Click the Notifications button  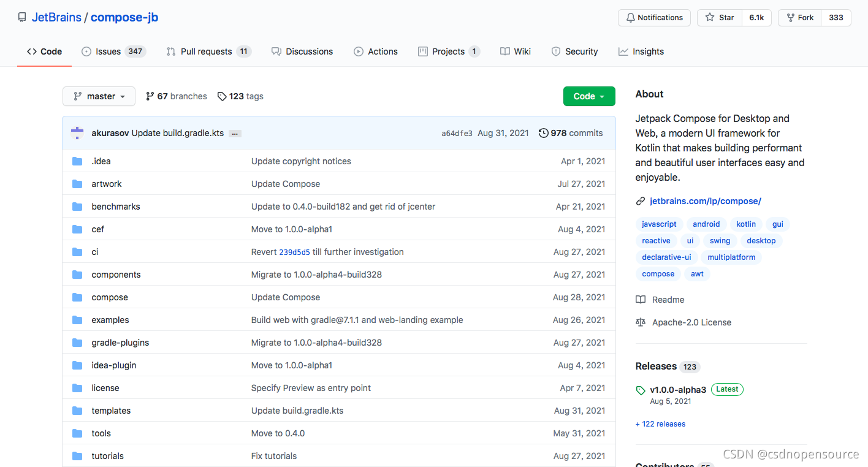[654, 18]
